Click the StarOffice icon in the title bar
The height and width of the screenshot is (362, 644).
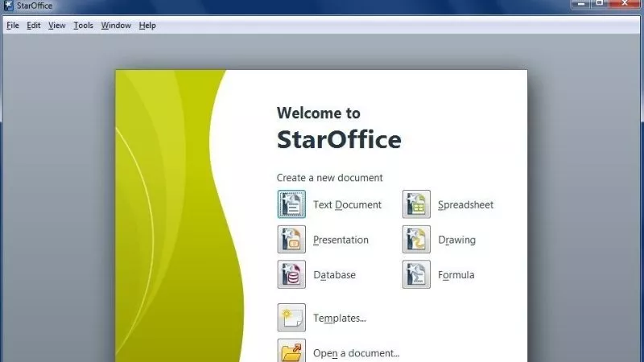click(9, 7)
